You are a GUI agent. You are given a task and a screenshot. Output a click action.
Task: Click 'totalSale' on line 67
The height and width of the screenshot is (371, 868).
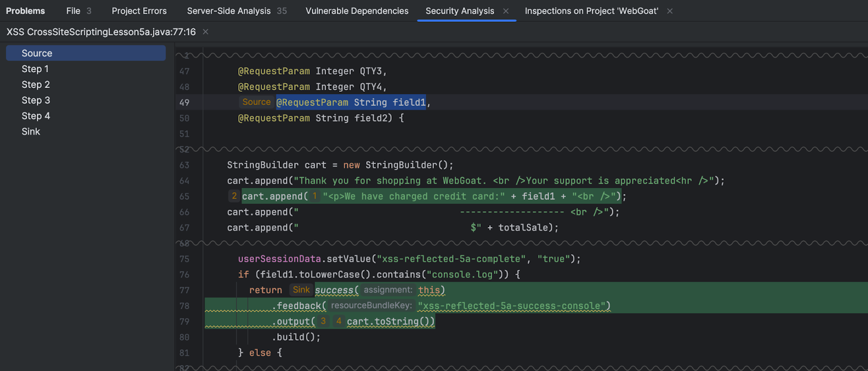pyautogui.click(x=523, y=228)
